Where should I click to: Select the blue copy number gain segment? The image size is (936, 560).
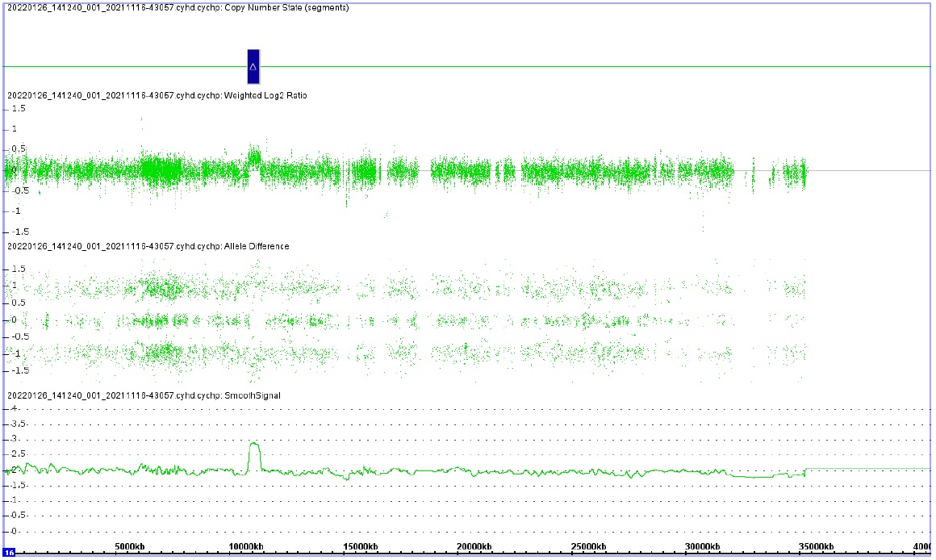[253, 66]
